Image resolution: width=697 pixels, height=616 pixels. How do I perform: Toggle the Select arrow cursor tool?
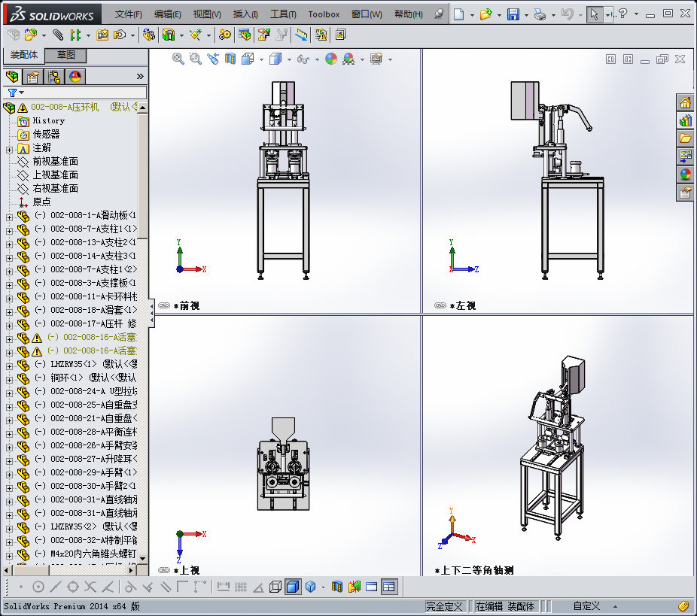coord(595,14)
